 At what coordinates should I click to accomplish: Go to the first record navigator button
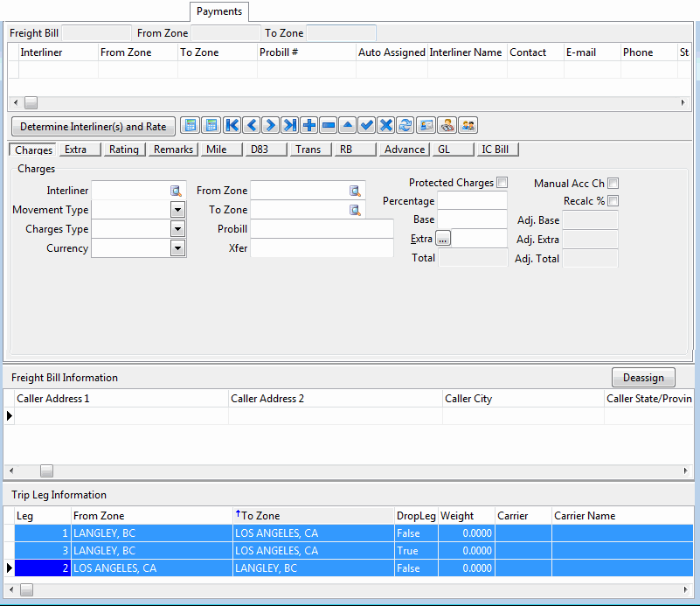tap(232, 126)
